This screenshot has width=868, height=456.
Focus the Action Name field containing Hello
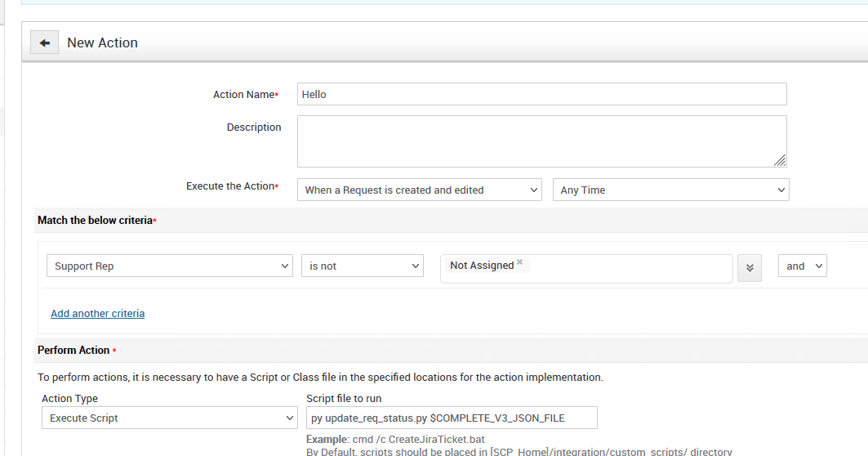[x=541, y=94]
